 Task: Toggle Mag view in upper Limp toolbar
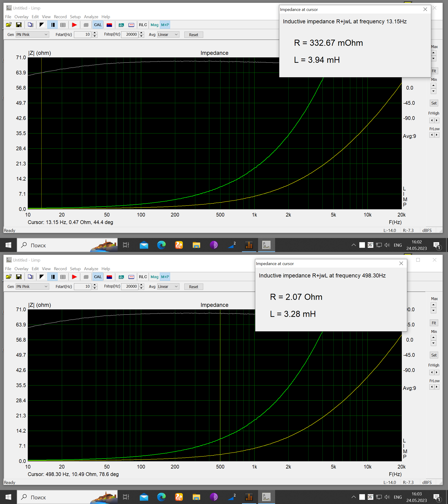pyautogui.click(x=154, y=25)
